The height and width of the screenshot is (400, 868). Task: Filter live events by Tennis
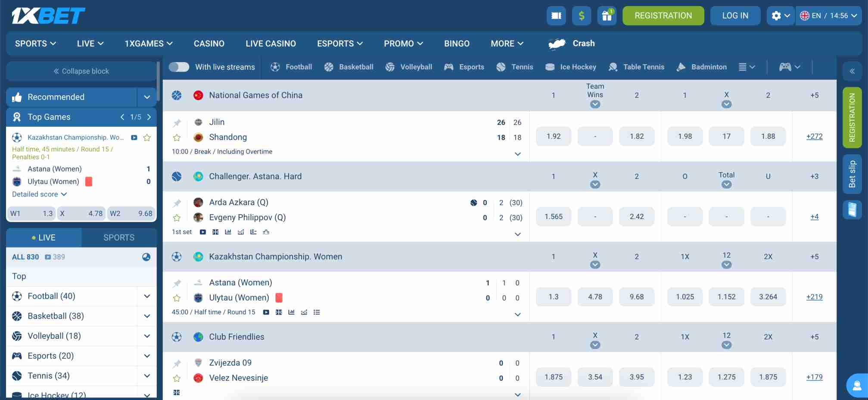[x=514, y=67]
